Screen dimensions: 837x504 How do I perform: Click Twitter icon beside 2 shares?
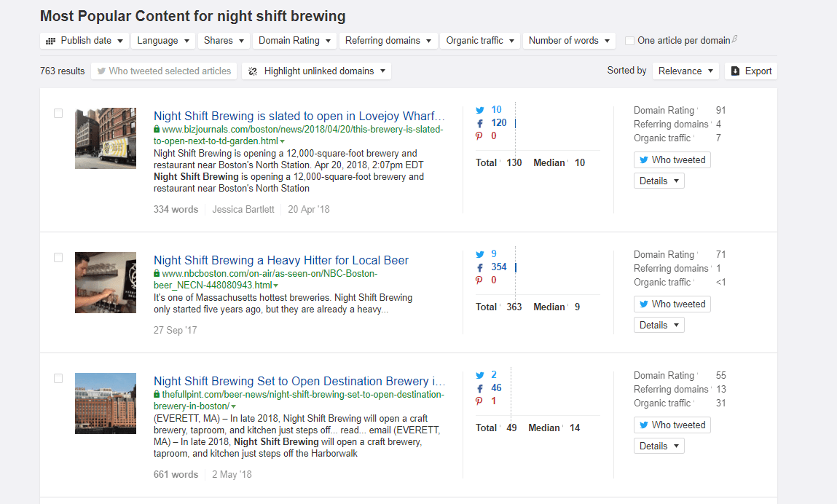click(x=480, y=375)
